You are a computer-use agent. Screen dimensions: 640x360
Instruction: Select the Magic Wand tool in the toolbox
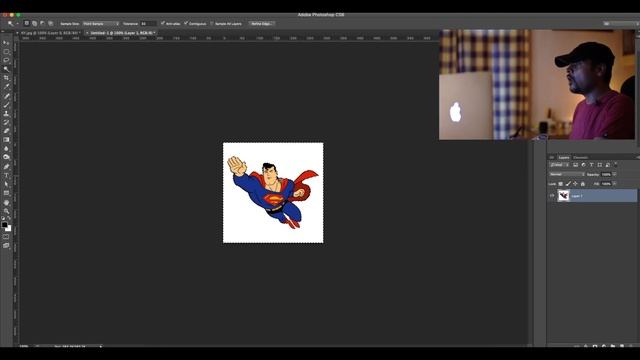6,69
